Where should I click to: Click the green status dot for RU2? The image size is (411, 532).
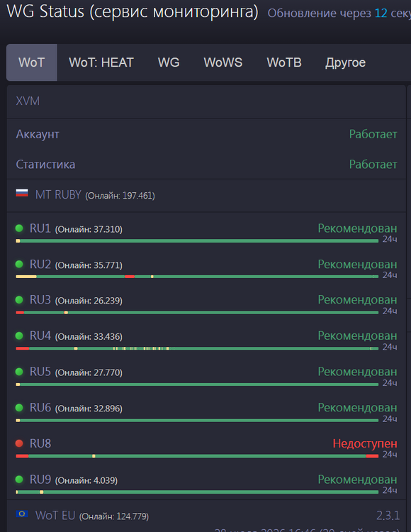click(x=19, y=264)
